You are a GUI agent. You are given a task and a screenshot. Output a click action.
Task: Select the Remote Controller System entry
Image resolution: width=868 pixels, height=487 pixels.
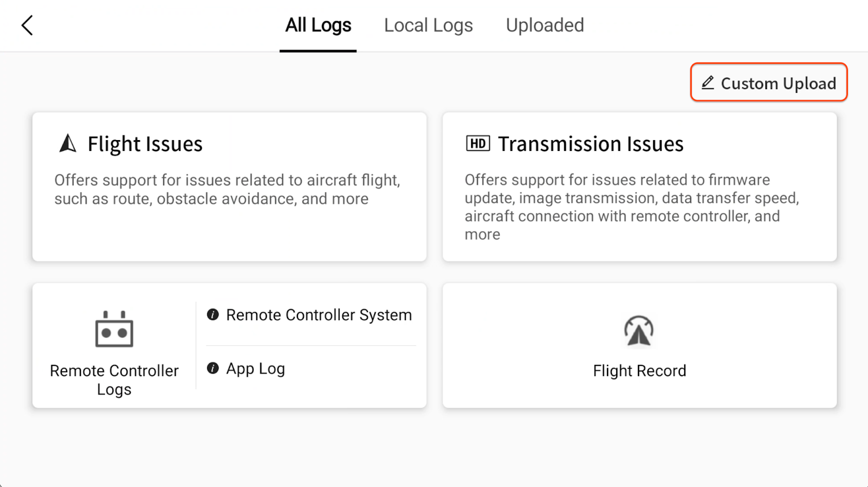pyautogui.click(x=318, y=315)
